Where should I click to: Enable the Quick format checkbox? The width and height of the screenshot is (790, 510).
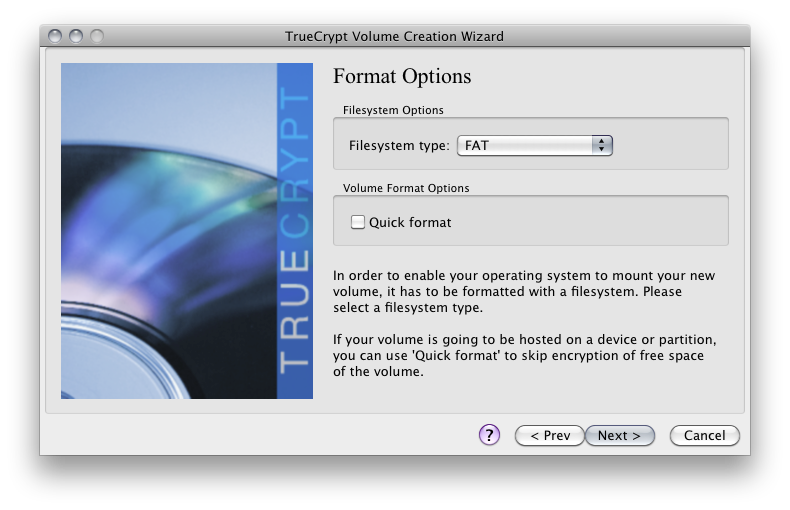click(x=358, y=222)
